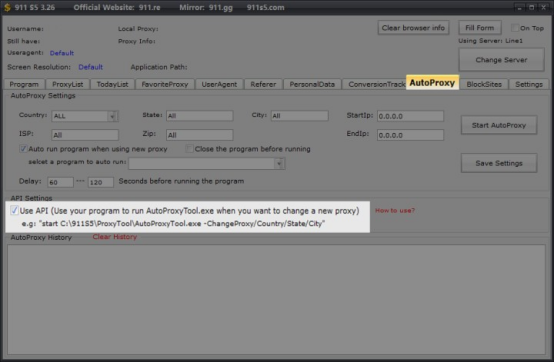
Task: Open the BlockSites tab
Action: pyautogui.click(x=484, y=84)
